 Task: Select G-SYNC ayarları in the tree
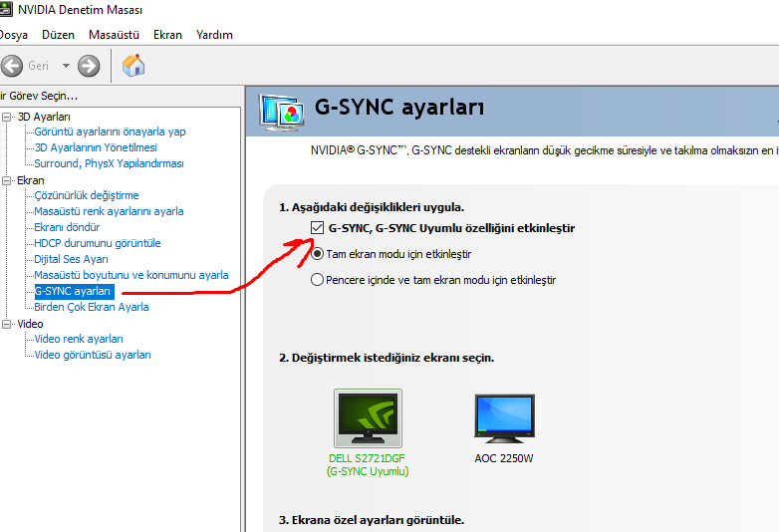pos(74,291)
